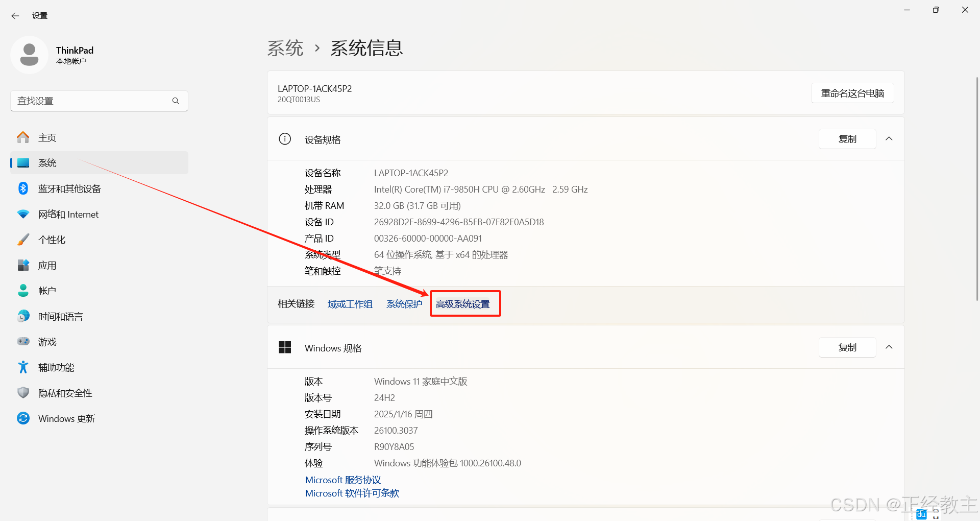Click the search magnifier icon

tap(176, 101)
